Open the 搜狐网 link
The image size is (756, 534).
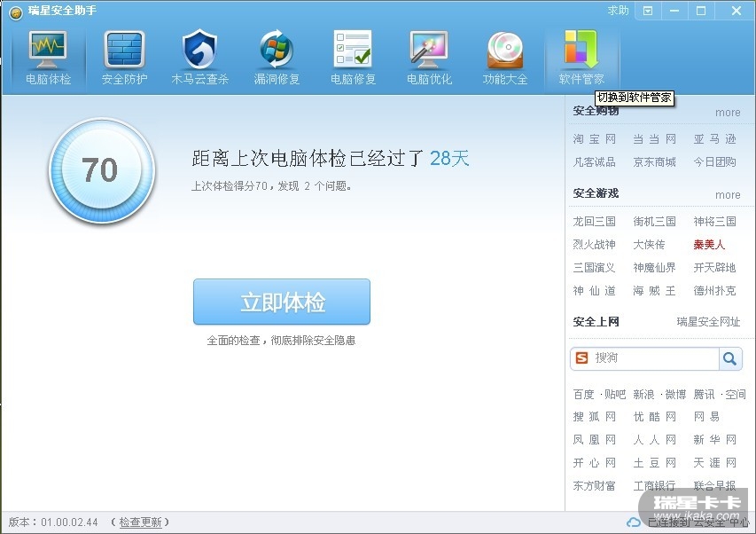click(x=594, y=417)
